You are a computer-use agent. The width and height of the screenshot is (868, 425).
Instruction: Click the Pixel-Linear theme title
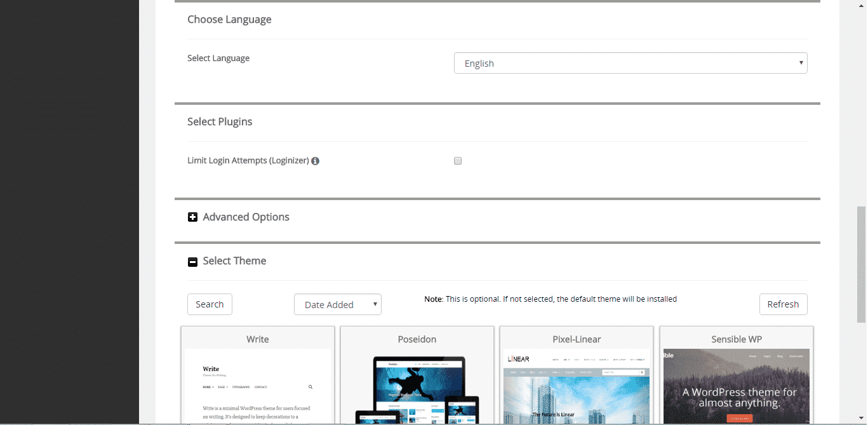[577, 339]
